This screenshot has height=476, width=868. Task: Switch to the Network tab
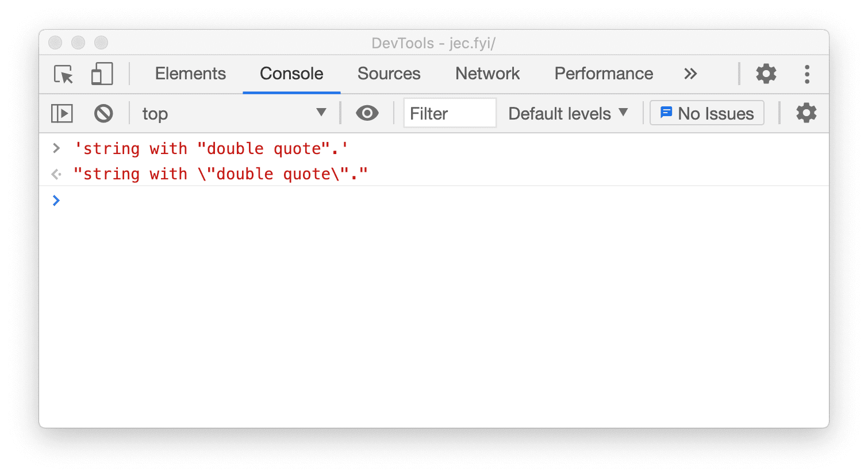click(x=487, y=74)
